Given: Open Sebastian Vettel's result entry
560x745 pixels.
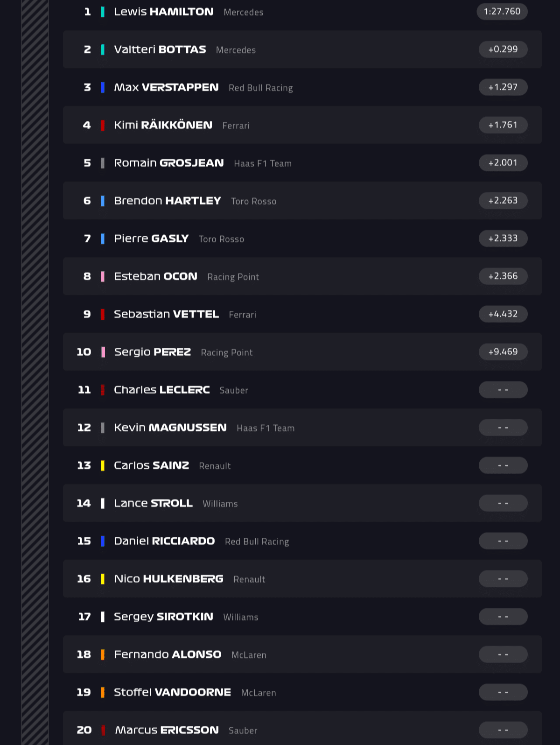Looking at the screenshot, I should coord(302,314).
